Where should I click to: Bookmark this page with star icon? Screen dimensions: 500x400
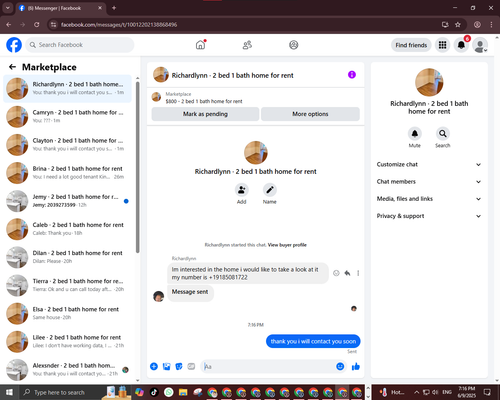pyautogui.click(x=458, y=25)
